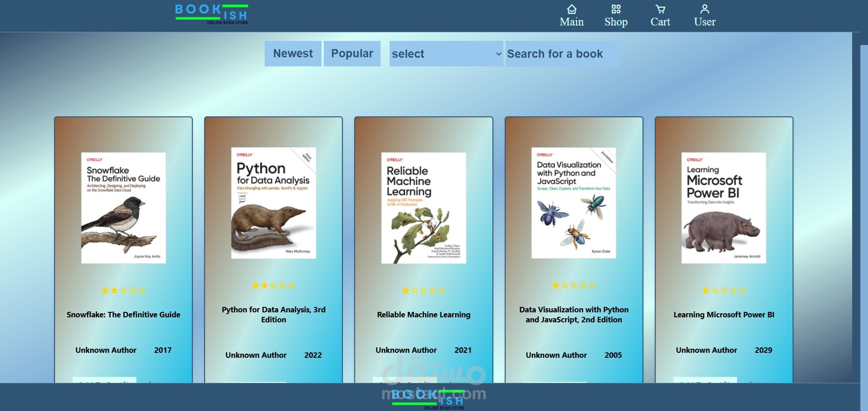Navigate to the Shop page link

tap(616, 22)
